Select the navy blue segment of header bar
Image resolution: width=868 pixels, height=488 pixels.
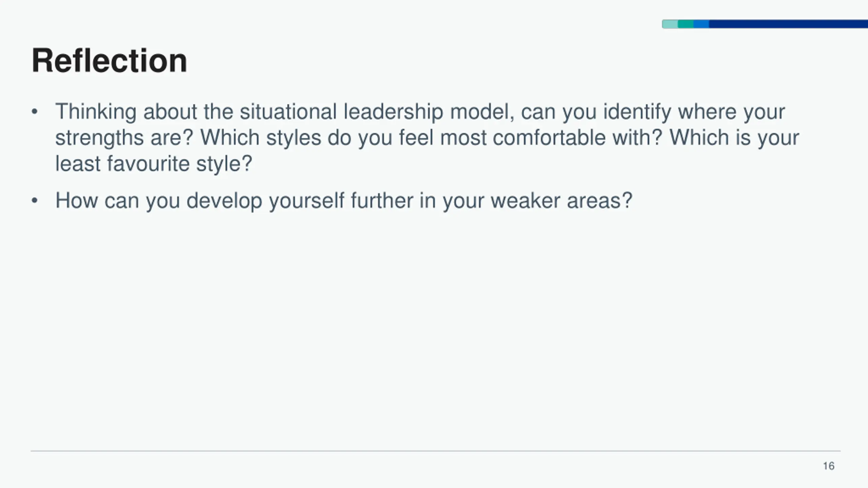[x=788, y=24]
